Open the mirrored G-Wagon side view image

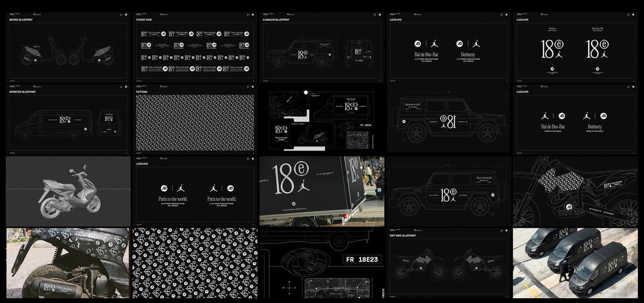pos(448,119)
